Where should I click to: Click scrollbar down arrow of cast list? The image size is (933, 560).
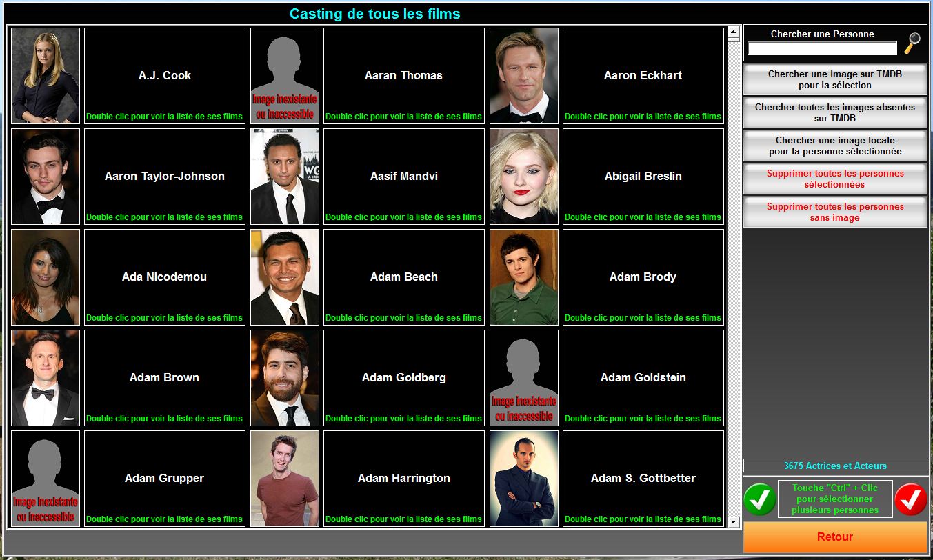(734, 522)
